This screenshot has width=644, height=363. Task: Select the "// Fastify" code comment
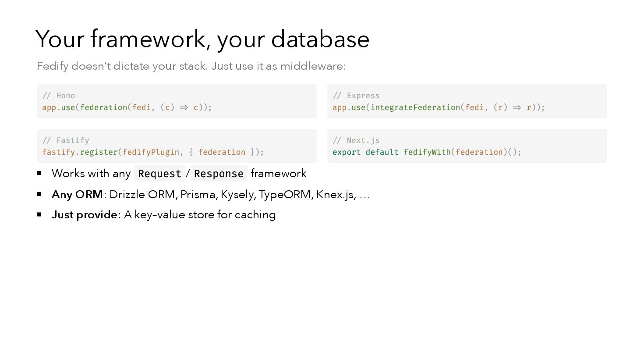click(66, 140)
